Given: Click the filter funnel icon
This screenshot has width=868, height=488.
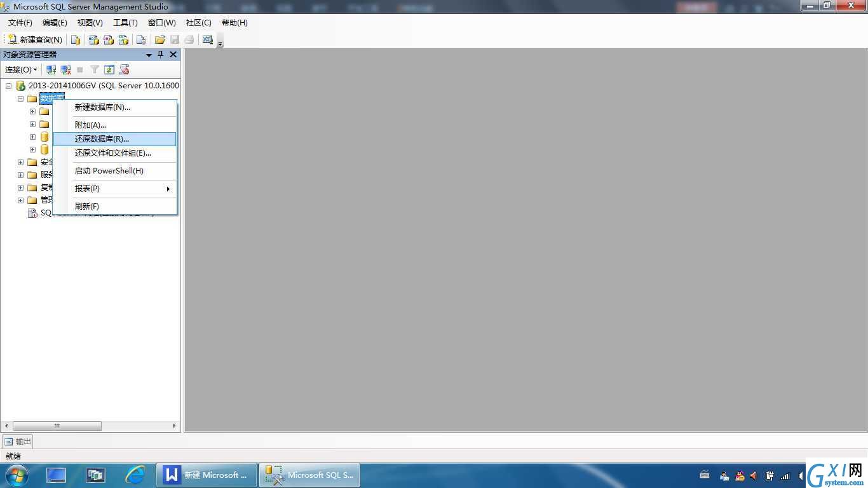Looking at the screenshot, I should tap(95, 69).
